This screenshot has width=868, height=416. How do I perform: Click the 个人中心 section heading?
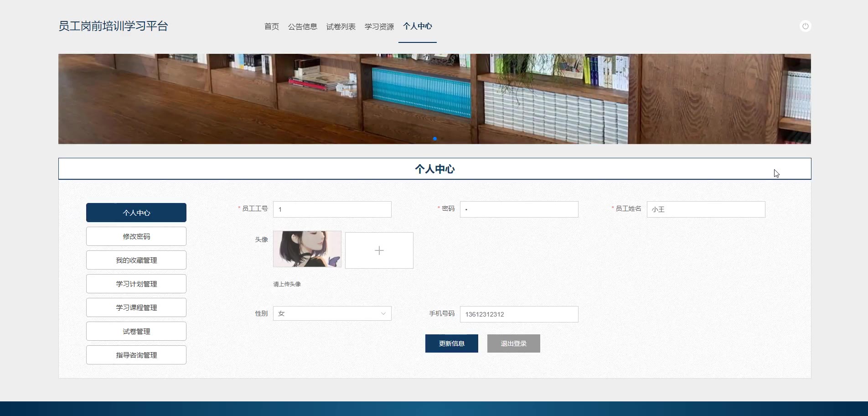435,169
